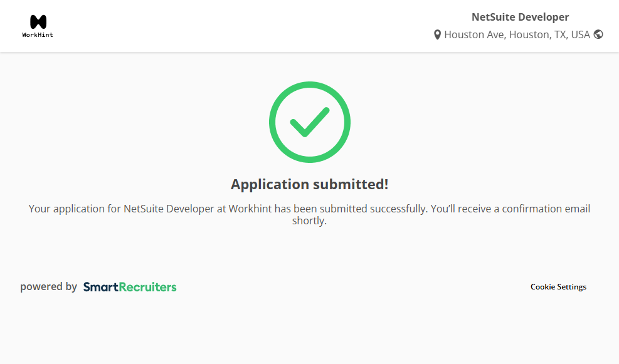Click the green ring around the checkmark
Viewport: 619px width, 364px height.
tap(273, 122)
